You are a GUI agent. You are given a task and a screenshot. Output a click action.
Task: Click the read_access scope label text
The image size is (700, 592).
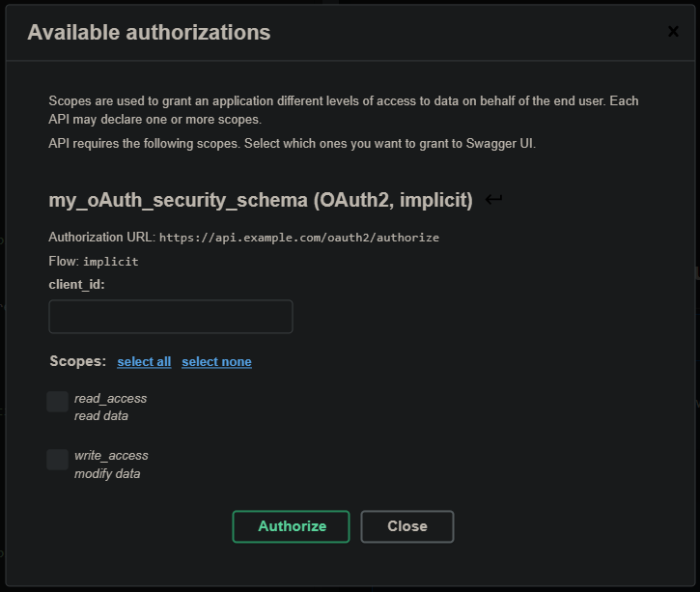point(110,398)
